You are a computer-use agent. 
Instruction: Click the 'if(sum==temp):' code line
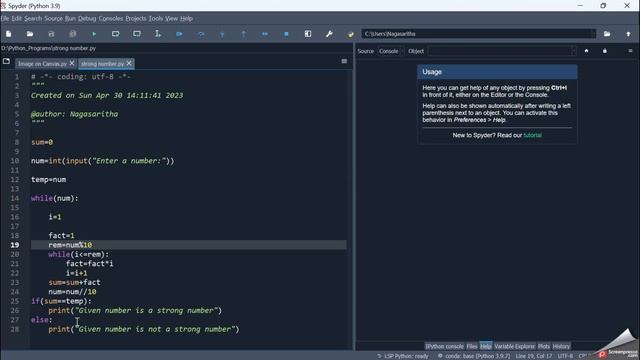point(61,301)
